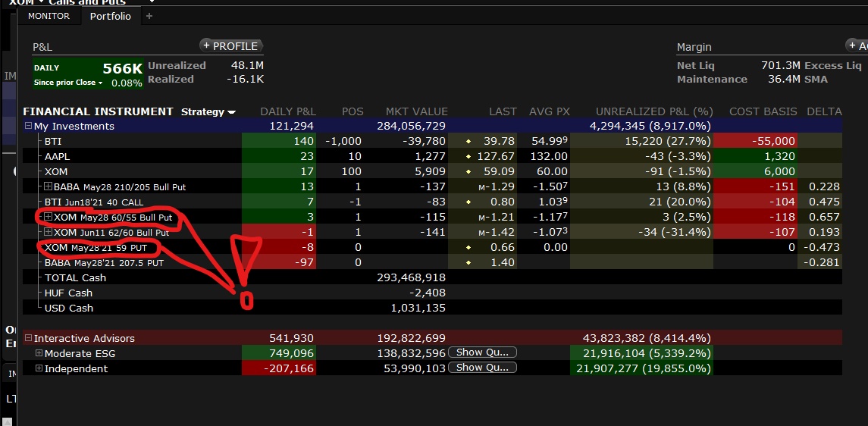Image resolution: width=868 pixels, height=426 pixels.
Task: Sort by DELTA column header
Action: tap(824, 111)
